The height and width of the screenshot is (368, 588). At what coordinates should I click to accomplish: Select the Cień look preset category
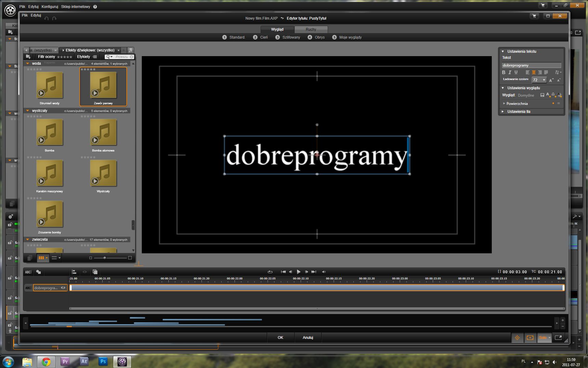(260, 37)
